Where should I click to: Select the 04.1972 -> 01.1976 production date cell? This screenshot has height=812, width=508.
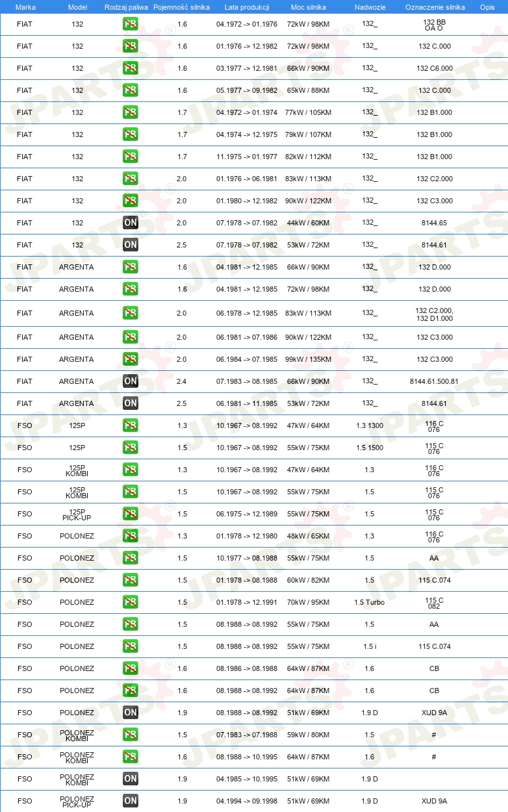[x=247, y=24]
